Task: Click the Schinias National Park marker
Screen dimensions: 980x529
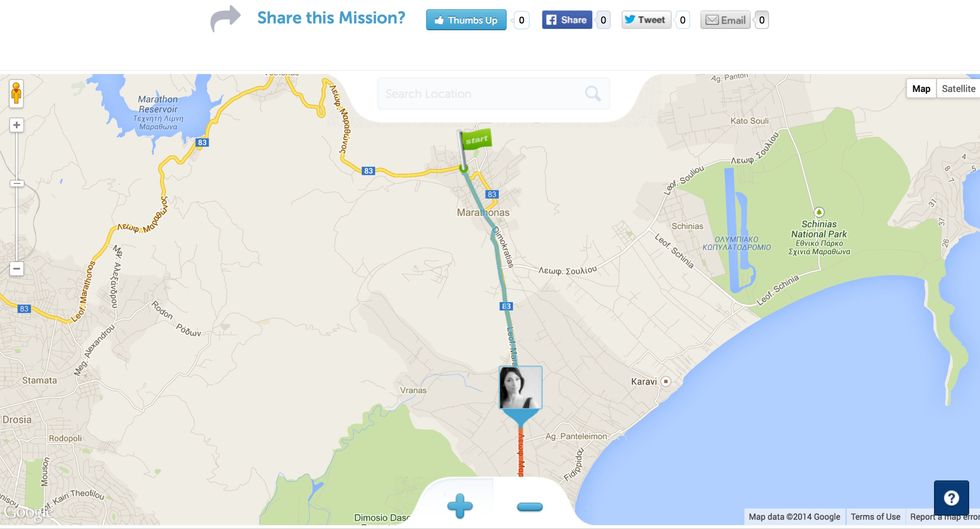Action: pyautogui.click(x=819, y=213)
